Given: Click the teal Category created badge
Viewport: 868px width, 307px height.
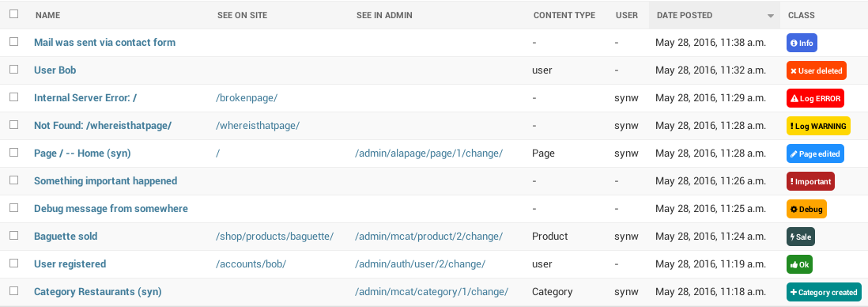Looking at the screenshot, I should [825, 292].
